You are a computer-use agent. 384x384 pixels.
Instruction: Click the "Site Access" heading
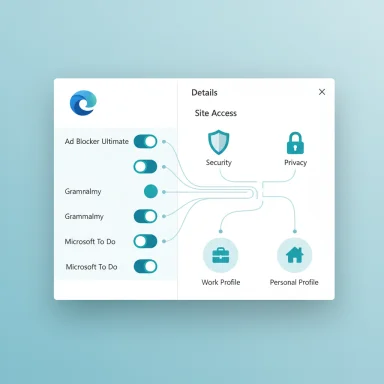pos(216,113)
